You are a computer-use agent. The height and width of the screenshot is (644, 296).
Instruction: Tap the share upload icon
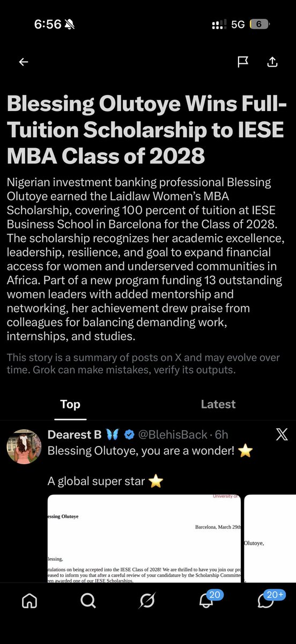pyautogui.click(x=272, y=62)
